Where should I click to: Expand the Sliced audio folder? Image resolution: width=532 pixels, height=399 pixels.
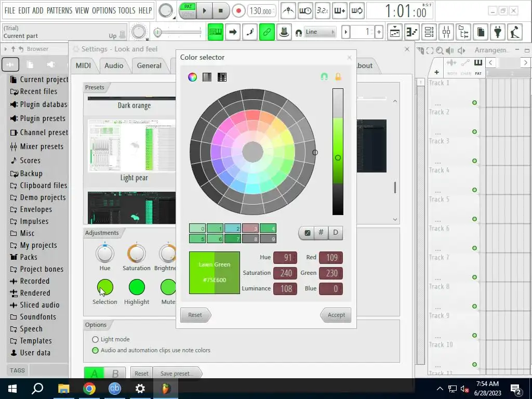(35, 305)
